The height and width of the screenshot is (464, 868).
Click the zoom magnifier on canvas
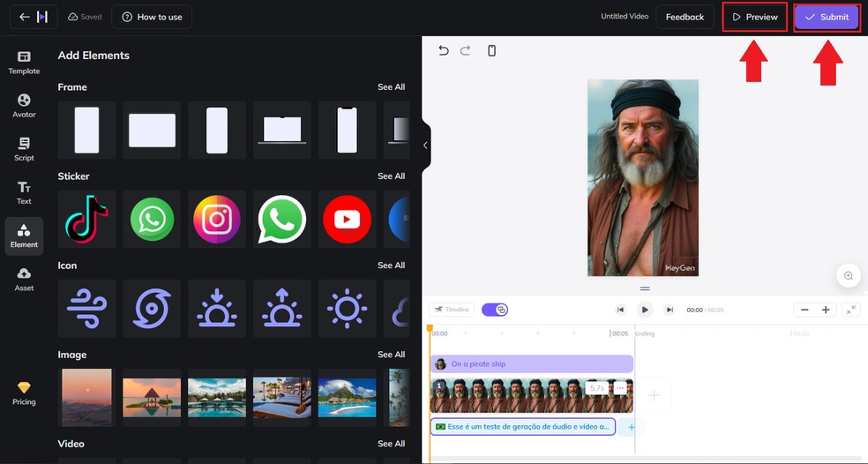(x=849, y=276)
